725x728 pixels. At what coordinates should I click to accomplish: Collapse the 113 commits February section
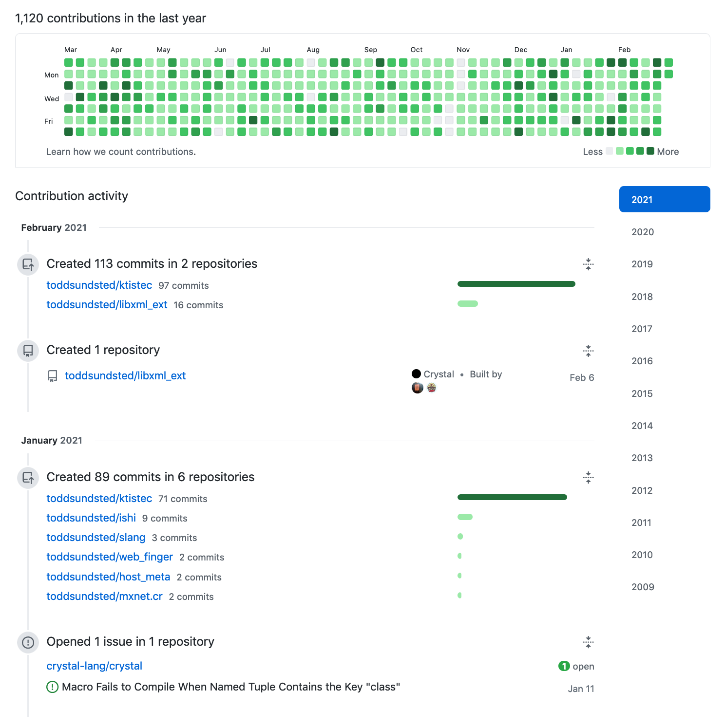pyautogui.click(x=588, y=264)
